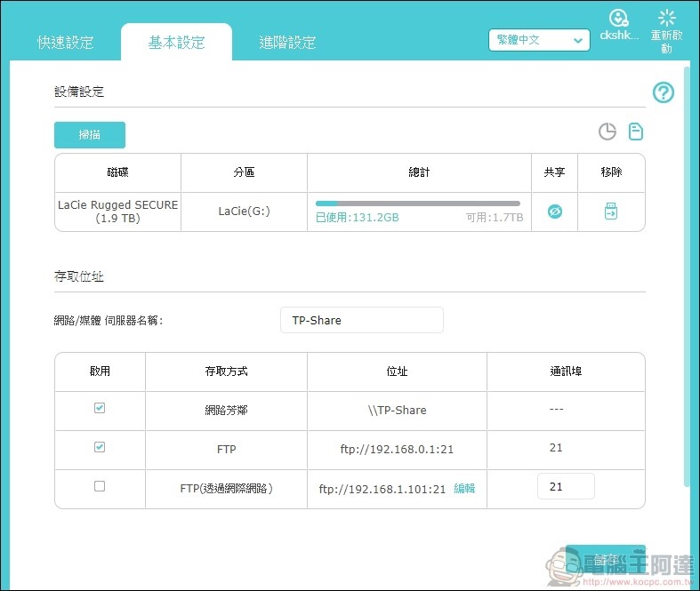Screen dimensions: 700x591
Task: Click the ftp://192.168.0.1:21 address
Action: [397, 449]
